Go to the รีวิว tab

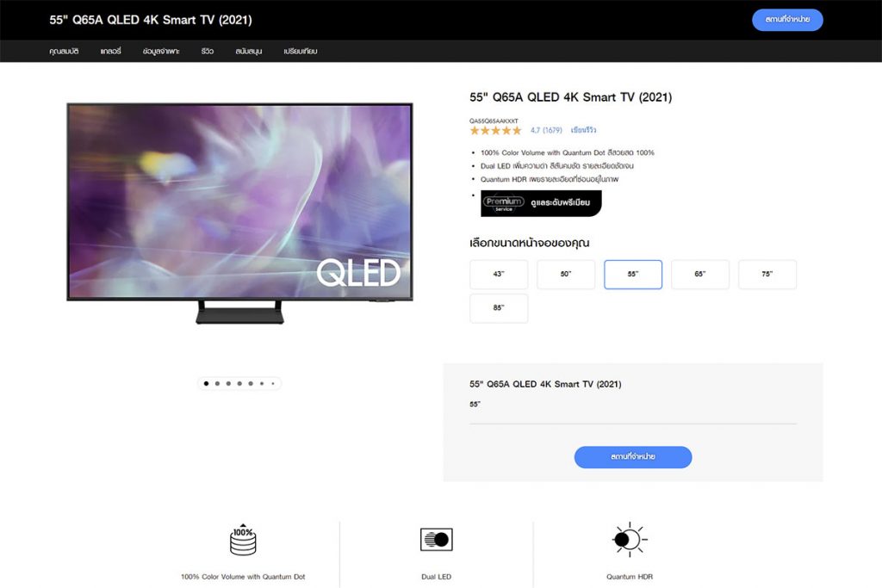207,51
